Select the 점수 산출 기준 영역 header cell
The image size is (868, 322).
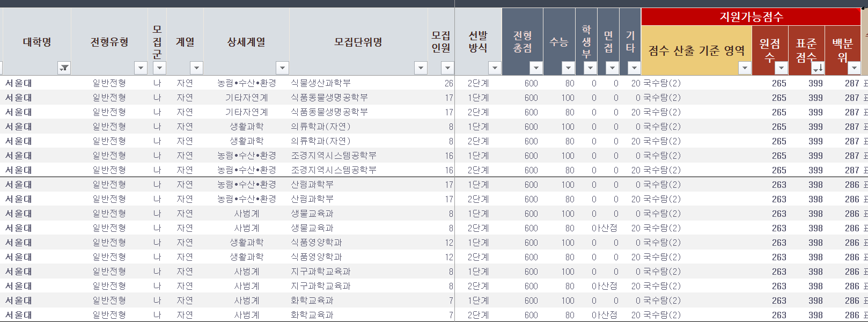[x=696, y=50]
